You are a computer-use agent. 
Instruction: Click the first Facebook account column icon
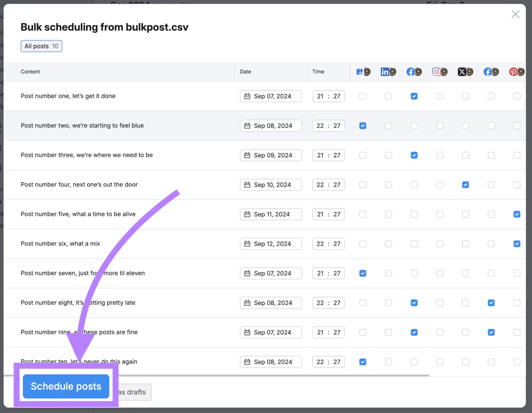pyautogui.click(x=414, y=72)
